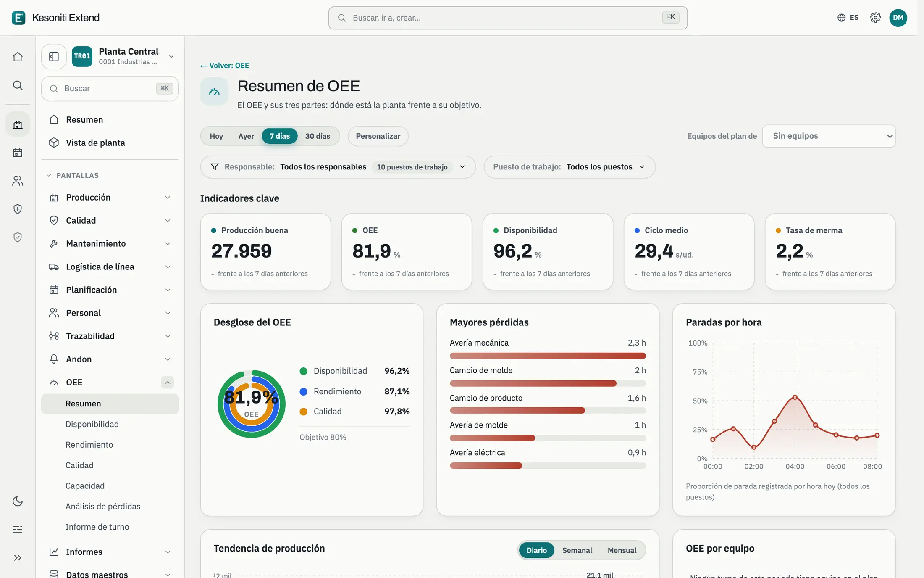The image size is (924, 578).
Task: Click the Volver: OEE back link
Action: pos(225,66)
